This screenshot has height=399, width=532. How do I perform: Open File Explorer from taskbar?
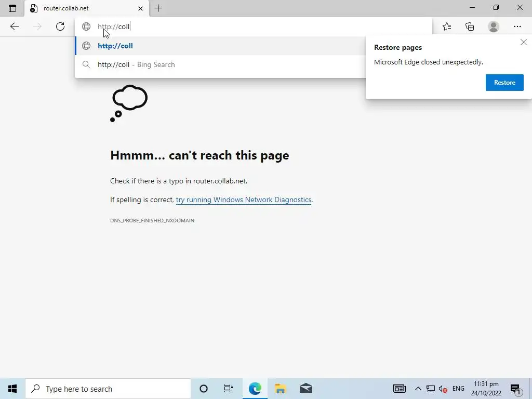click(x=280, y=389)
